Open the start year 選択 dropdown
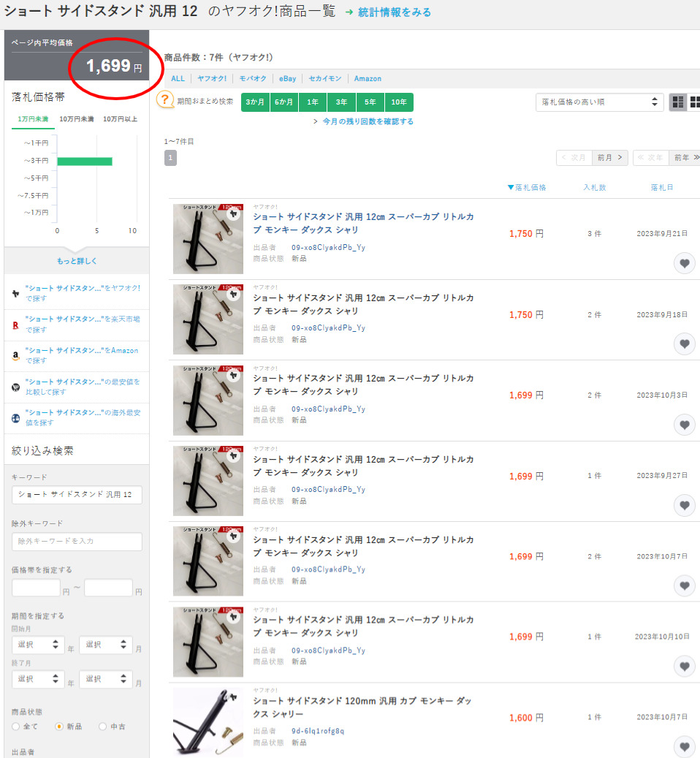Image resolution: width=700 pixels, height=758 pixels. [x=37, y=645]
